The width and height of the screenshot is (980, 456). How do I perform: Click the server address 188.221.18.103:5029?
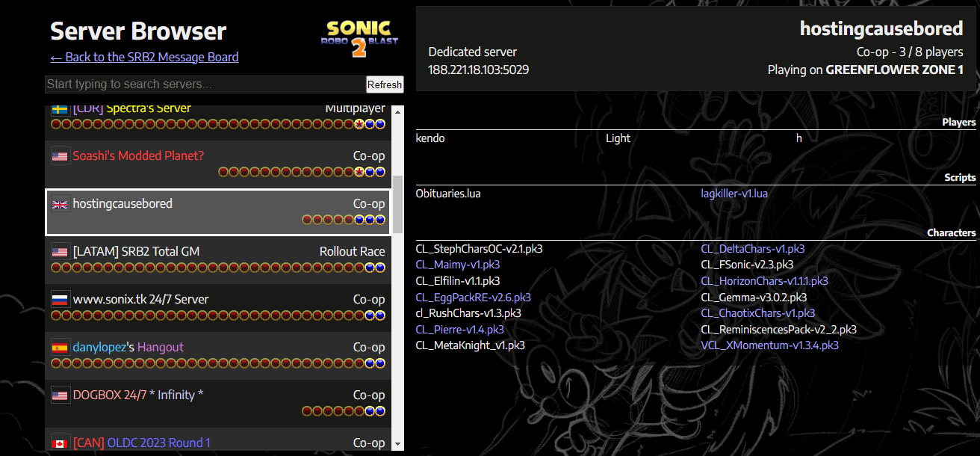[x=479, y=70]
